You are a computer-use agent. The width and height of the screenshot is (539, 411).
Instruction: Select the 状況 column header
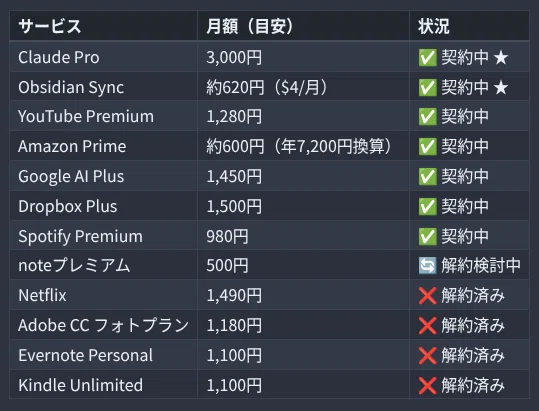[469, 26]
